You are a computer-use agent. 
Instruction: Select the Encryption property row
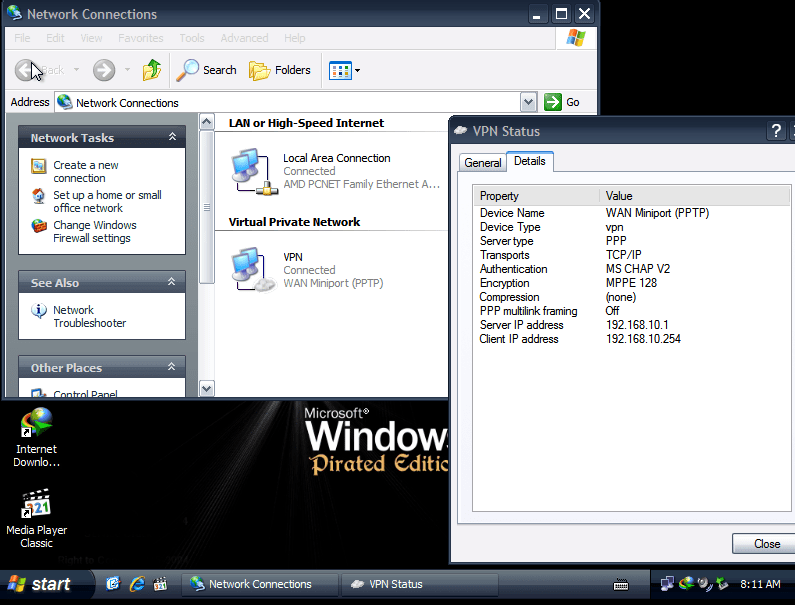tap(632, 283)
